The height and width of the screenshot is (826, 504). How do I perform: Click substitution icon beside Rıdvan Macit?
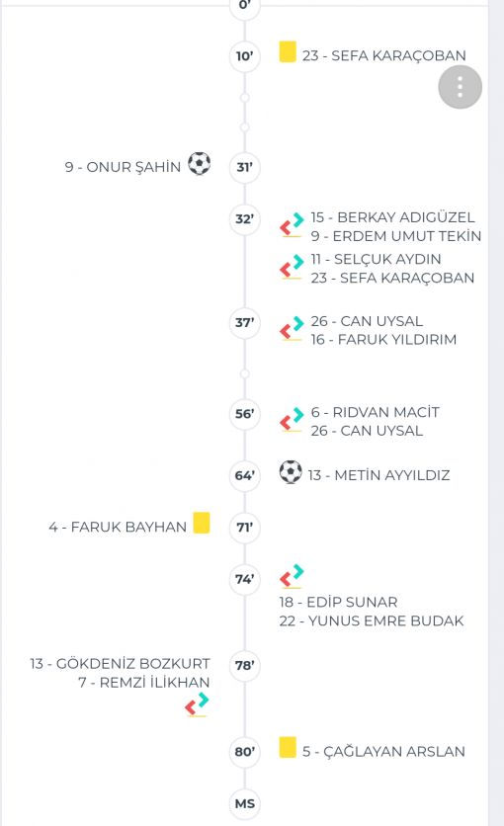292,420
